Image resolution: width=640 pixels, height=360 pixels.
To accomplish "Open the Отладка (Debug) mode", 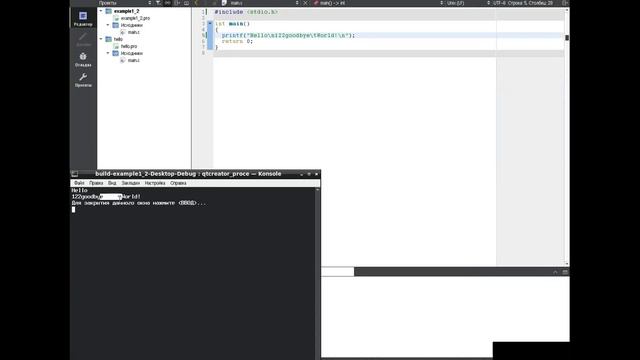I will [83, 59].
